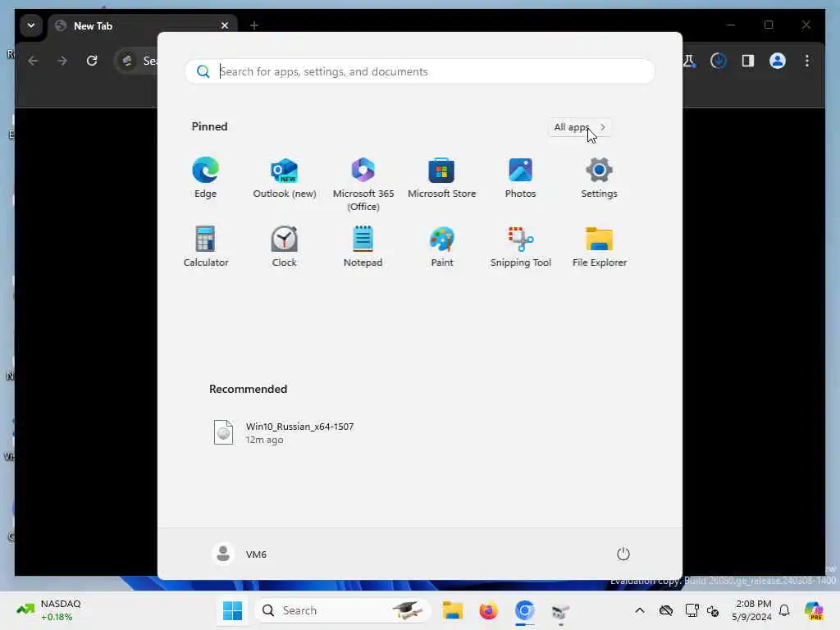This screenshot has height=630, width=840.
Task: Open the taskbar app beside Chromium
Action: pos(560,610)
